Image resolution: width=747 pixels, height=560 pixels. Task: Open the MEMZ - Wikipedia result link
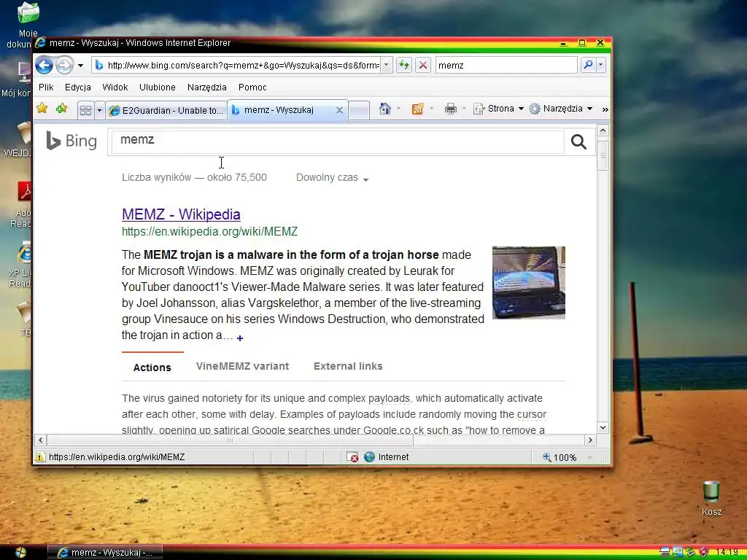tap(181, 214)
